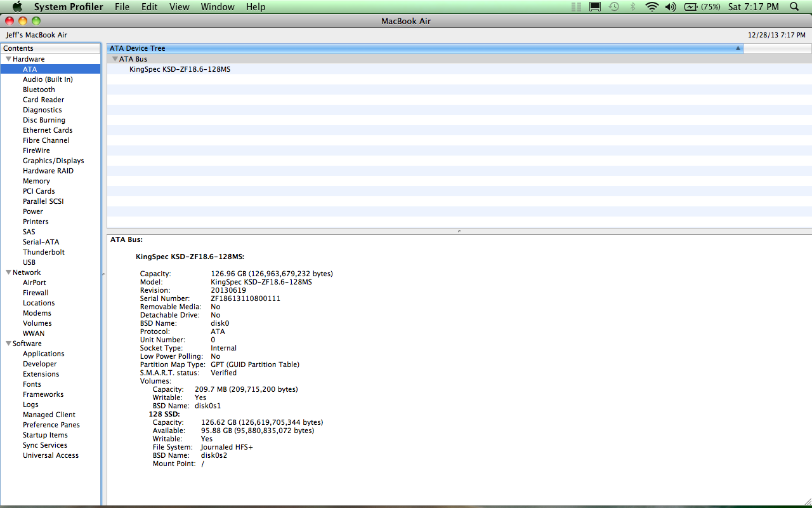Select Card Reader in sidebar
The image size is (812, 508).
[x=43, y=100]
